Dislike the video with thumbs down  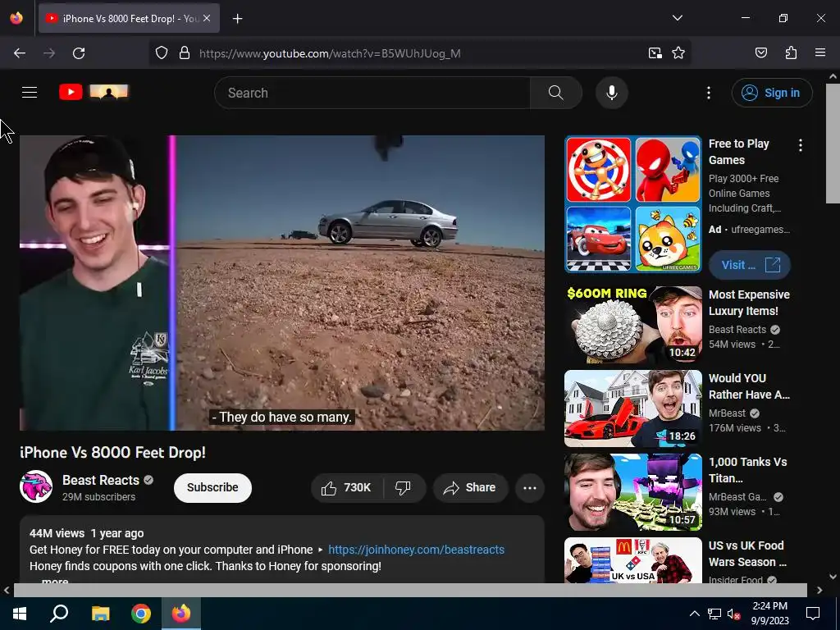(x=404, y=487)
